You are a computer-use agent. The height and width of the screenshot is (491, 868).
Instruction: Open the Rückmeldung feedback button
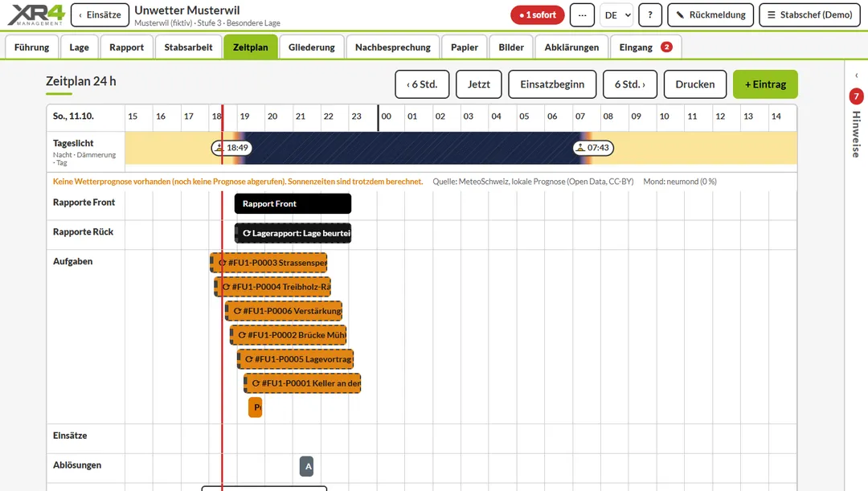[710, 15]
